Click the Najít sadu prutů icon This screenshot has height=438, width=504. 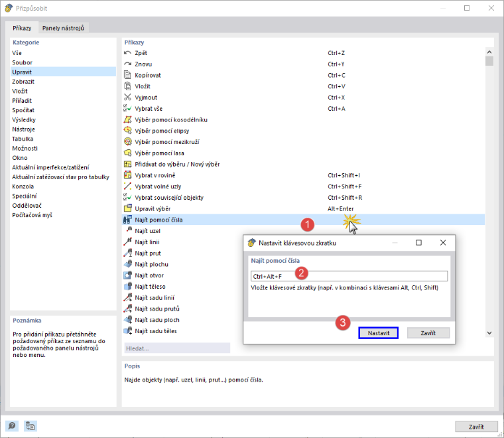pyautogui.click(x=127, y=309)
